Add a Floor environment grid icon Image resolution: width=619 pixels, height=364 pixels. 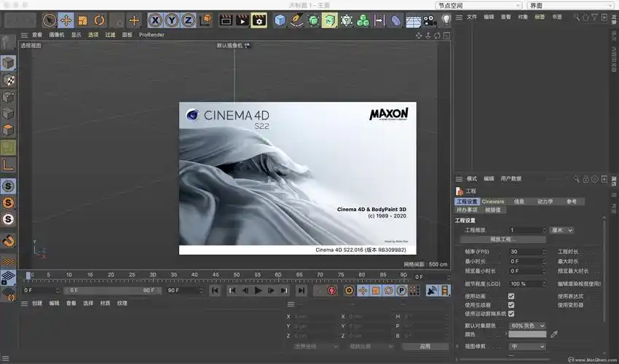pyautogui.click(x=413, y=20)
